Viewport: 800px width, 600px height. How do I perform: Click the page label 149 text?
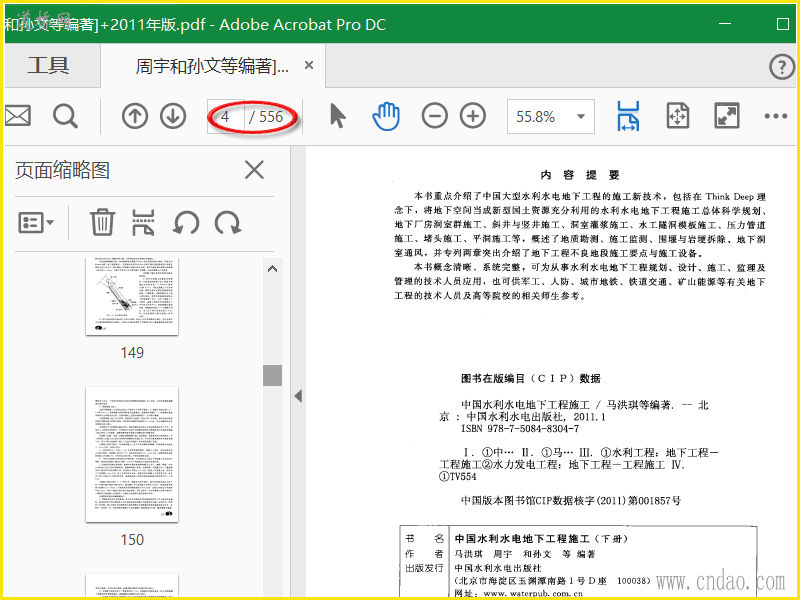point(132,353)
